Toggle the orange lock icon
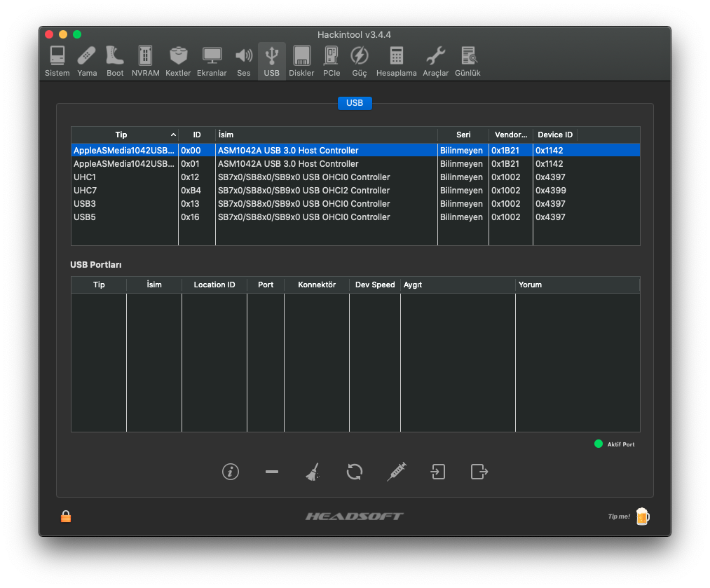710x588 pixels. click(66, 517)
